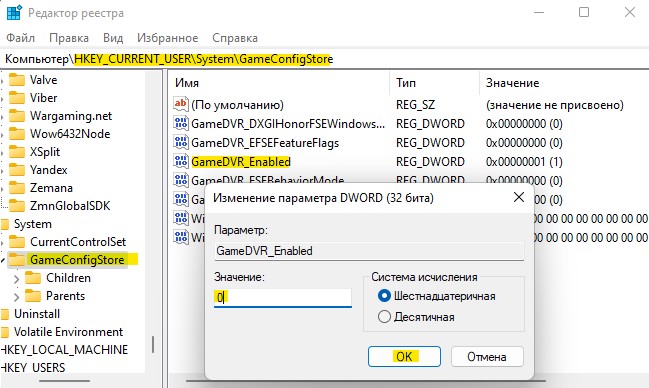Click the XSplit folder icon
Image resolution: width=649 pixels, height=388 pixels.
tap(17, 152)
